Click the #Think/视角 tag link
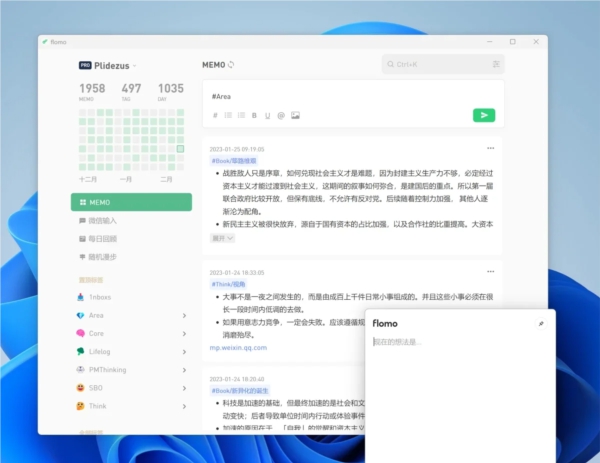Viewport: 600px width, 463px height. [228, 284]
